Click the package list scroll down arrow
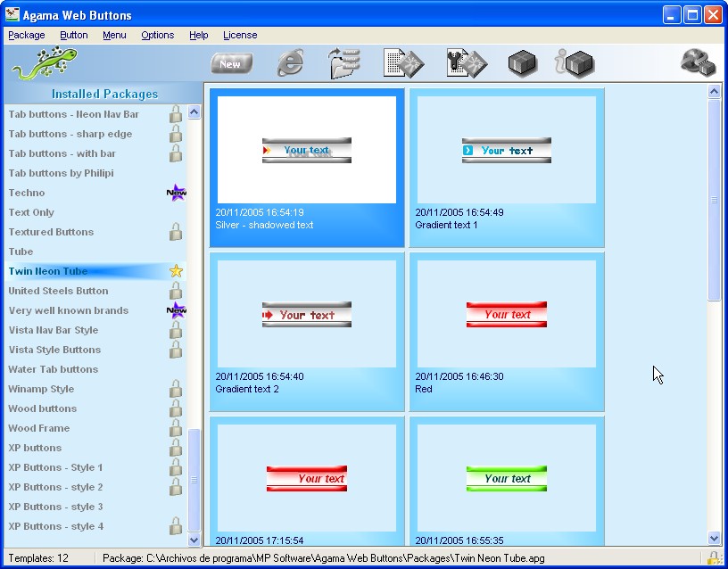Image resolution: width=728 pixels, height=569 pixels. (194, 540)
